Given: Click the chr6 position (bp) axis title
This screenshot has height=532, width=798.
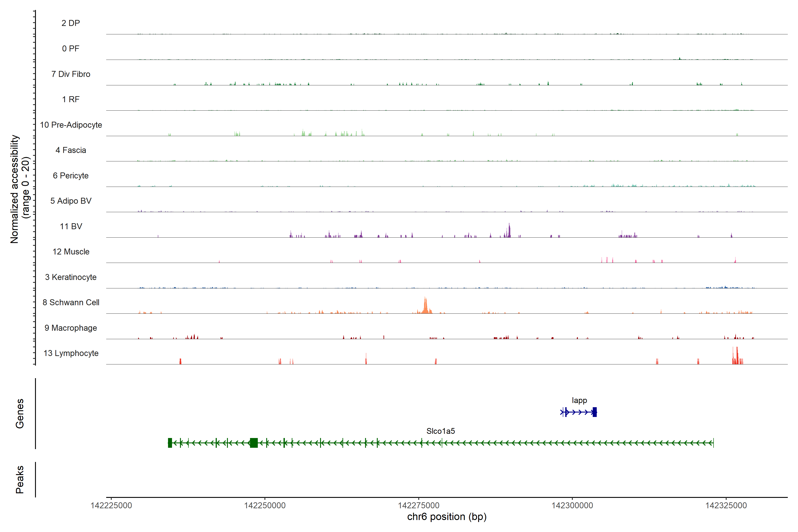Looking at the screenshot, I should [446, 517].
